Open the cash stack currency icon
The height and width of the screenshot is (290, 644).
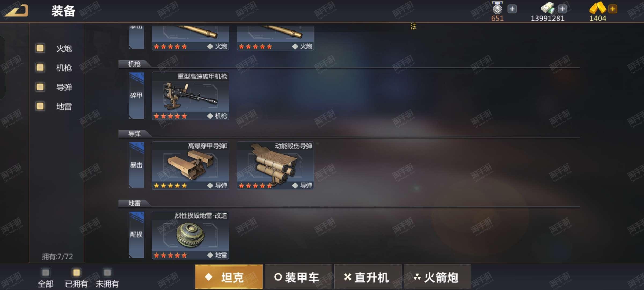(x=548, y=8)
